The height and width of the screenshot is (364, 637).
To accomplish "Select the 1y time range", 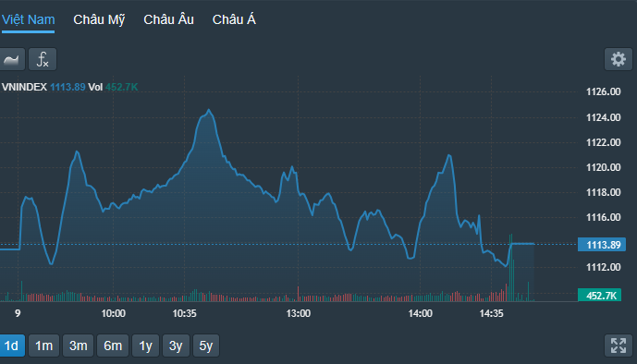I will click(x=145, y=346).
